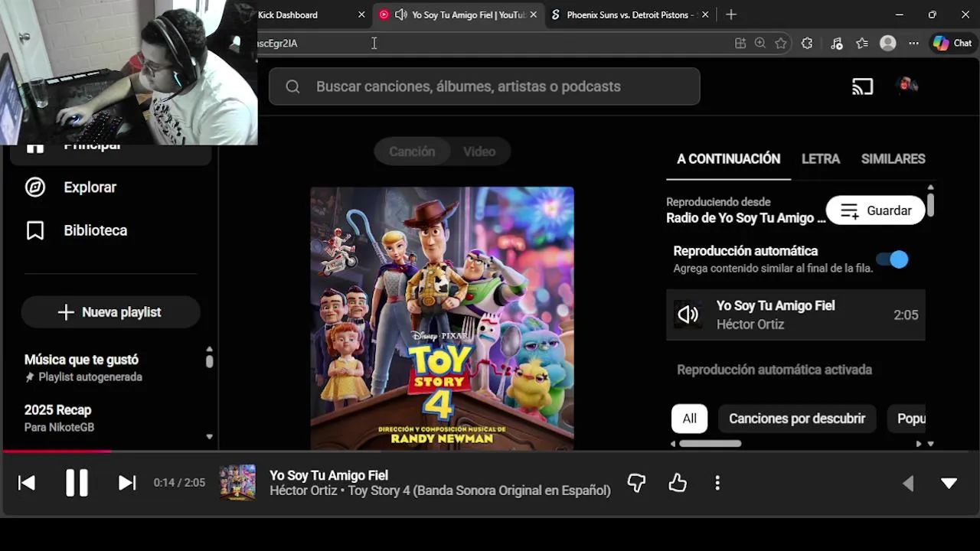The height and width of the screenshot is (551, 980).
Task: Click the filter chips horizontal scrollbar
Action: [x=710, y=443]
